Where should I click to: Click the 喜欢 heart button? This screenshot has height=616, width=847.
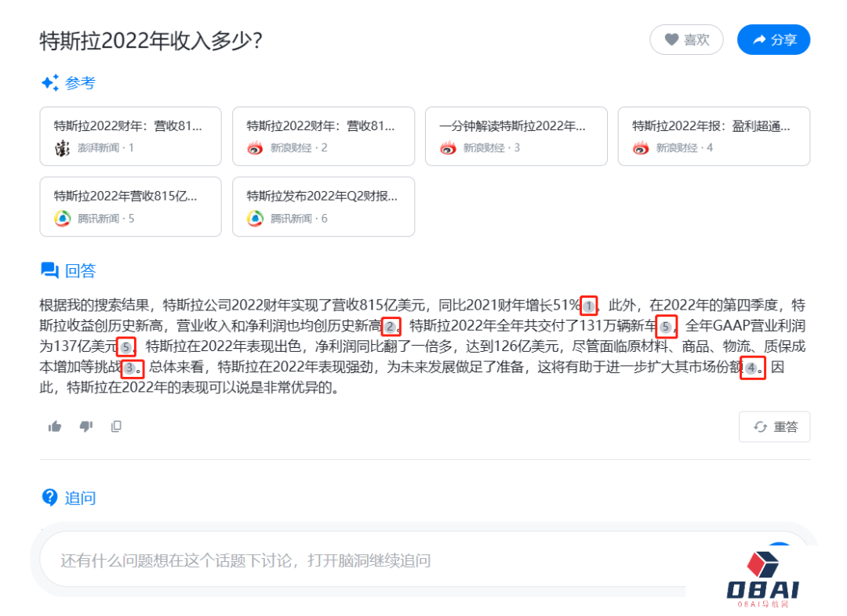686,40
